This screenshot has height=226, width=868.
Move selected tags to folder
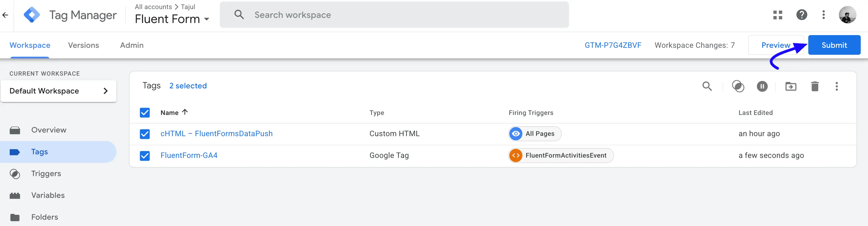pyautogui.click(x=790, y=87)
